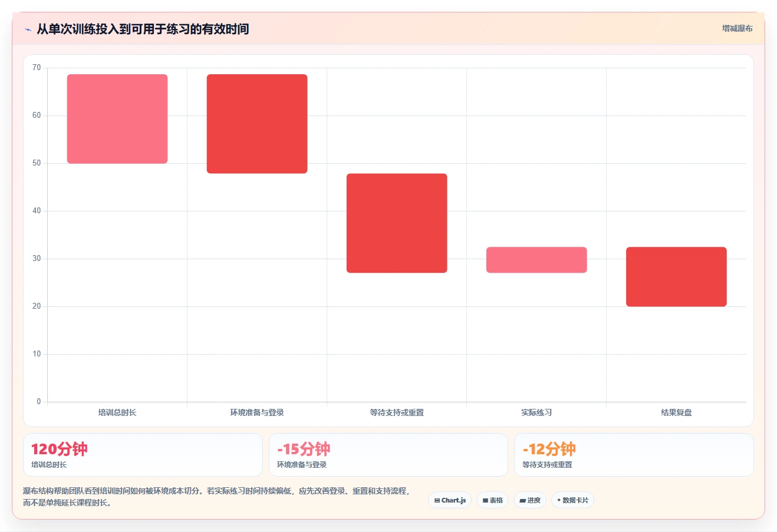Click the x-axis label 环境准备与登录

257,412
